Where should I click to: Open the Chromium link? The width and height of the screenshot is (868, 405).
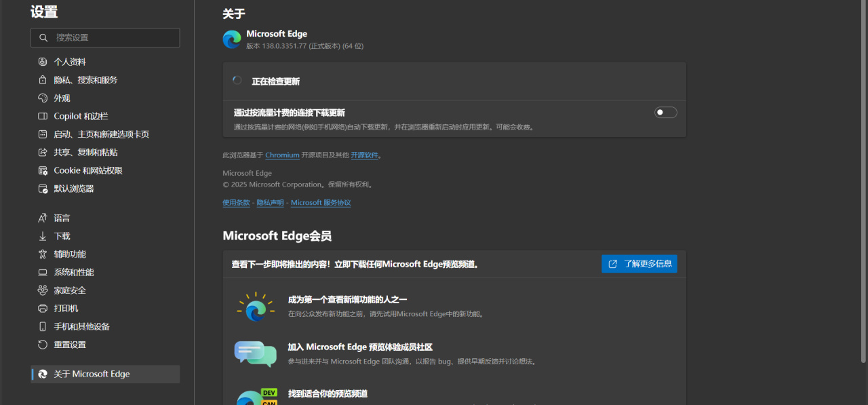tap(282, 155)
